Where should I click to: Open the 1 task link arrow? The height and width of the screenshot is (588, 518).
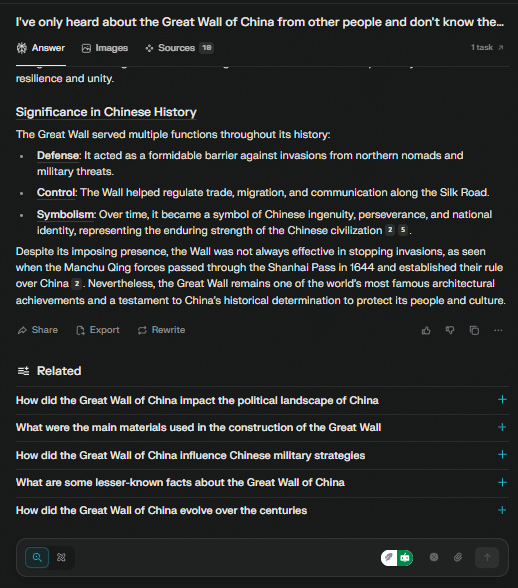pyautogui.click(x=487, y=48)
